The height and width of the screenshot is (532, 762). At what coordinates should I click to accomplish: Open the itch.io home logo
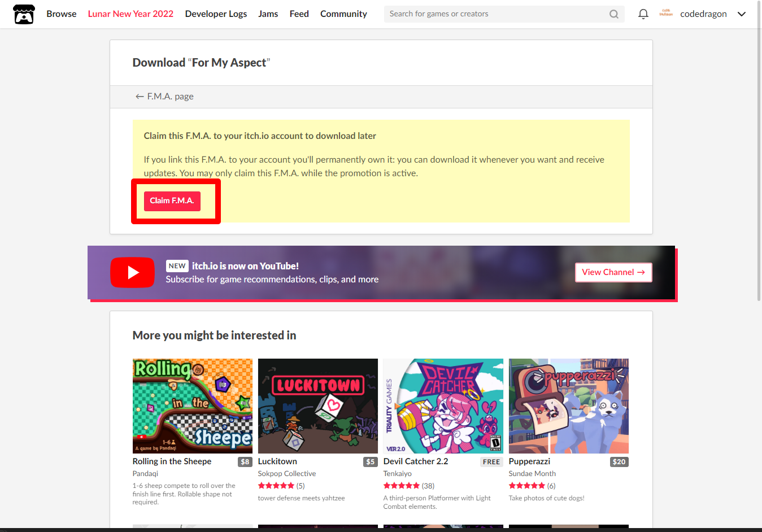[x=24, y=14]
